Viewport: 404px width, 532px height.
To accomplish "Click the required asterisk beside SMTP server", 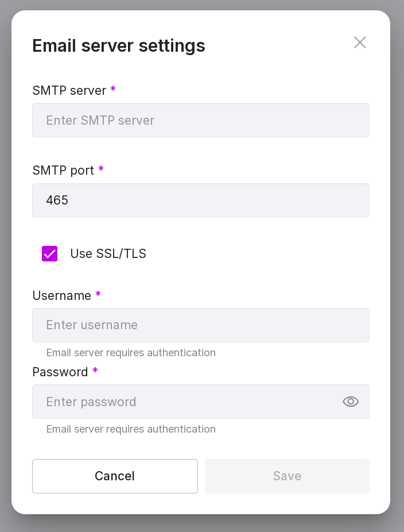I will click(113, 90).
